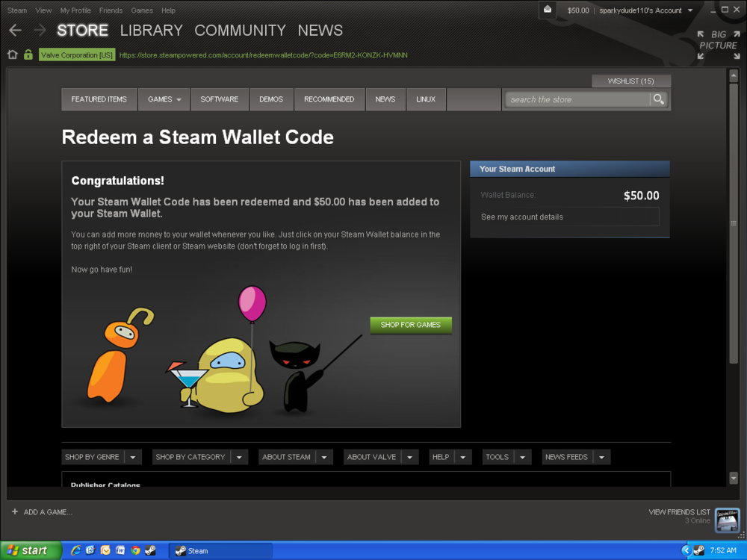Select DEMOS in store nav
The image size is (747, 560).
click(x=271, y=99)
